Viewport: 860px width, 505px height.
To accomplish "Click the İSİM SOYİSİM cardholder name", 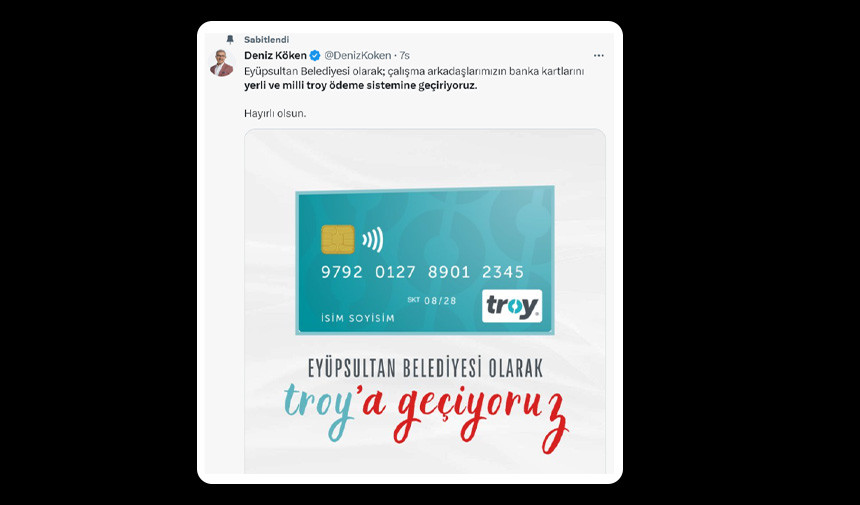I will point(358,318).
